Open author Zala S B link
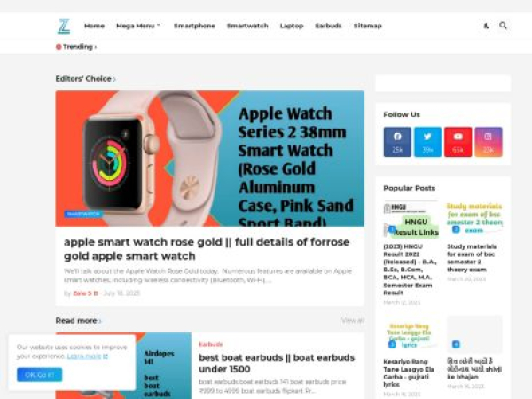This screenshot has width=532, height=399. coord(85,293)
